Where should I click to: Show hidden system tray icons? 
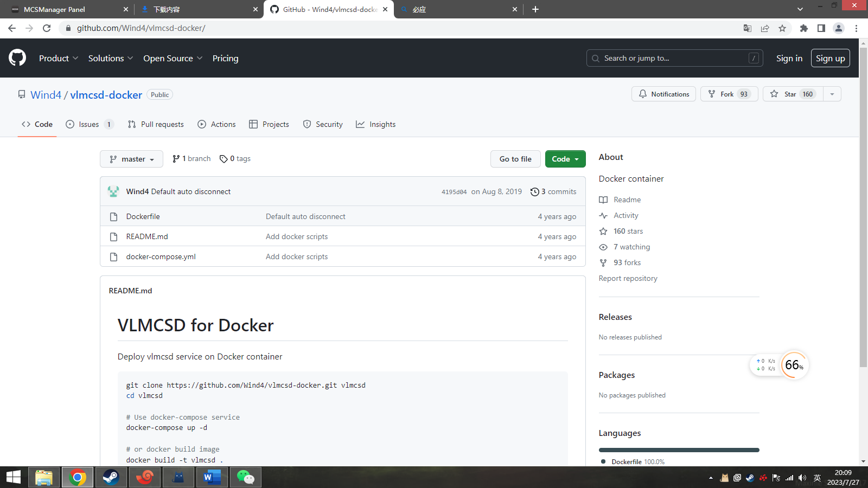[x=711, y=478]
